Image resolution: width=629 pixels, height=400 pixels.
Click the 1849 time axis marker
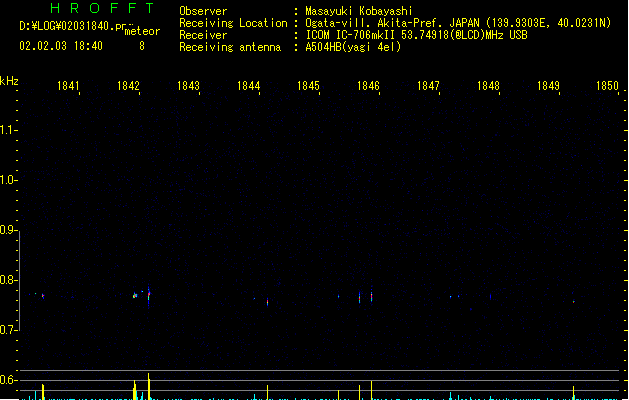[548, 86]
